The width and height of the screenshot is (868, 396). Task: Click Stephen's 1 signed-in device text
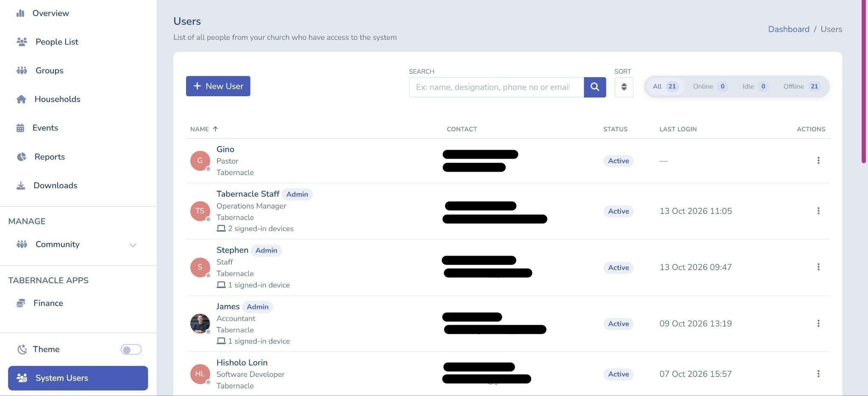[259, 285]
